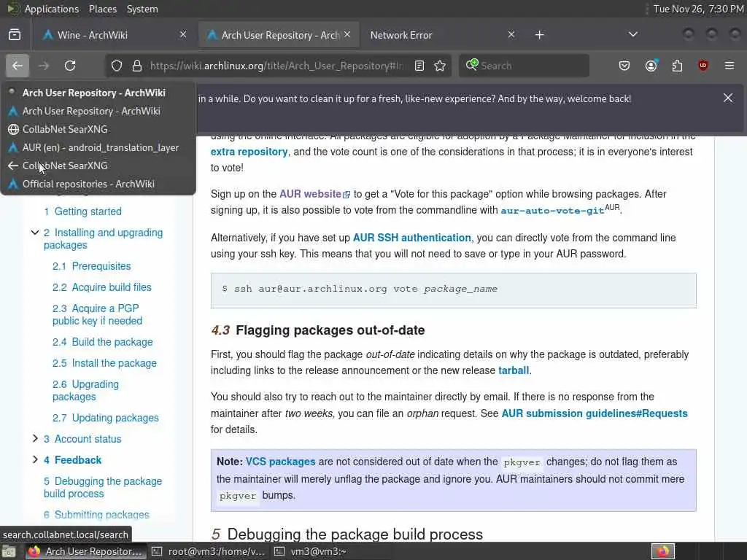This screenshot has width=747, height=560.
Task: Open 3 Account status contents link
Action: click(82, 439)
